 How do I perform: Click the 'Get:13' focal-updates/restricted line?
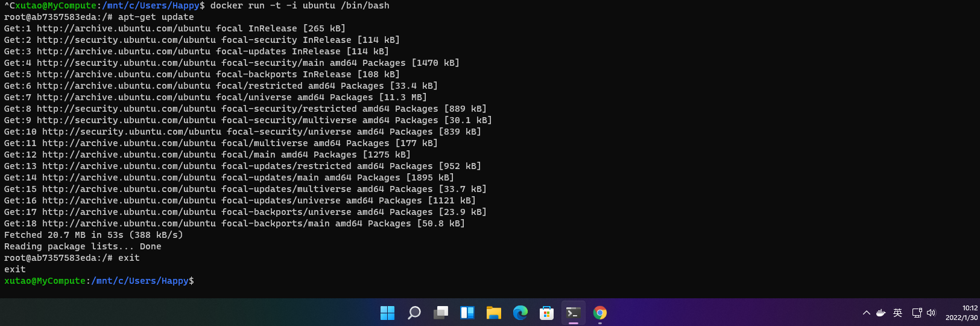242,166
